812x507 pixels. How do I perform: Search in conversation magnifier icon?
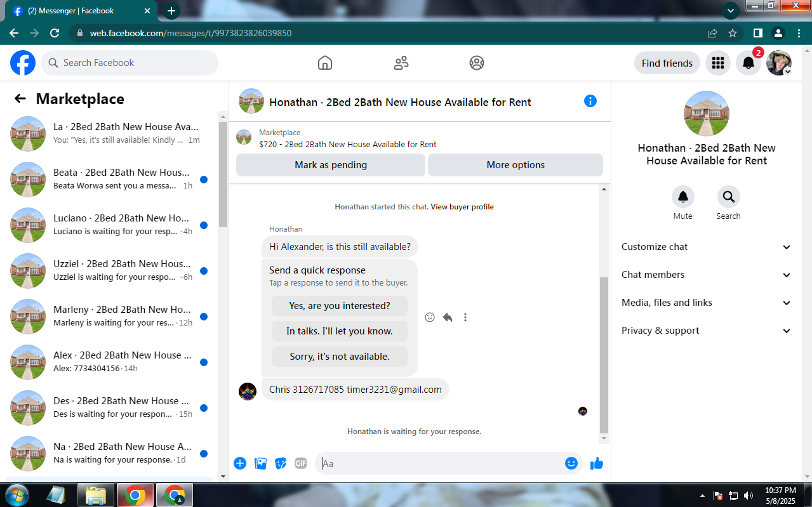coord(728,197)
